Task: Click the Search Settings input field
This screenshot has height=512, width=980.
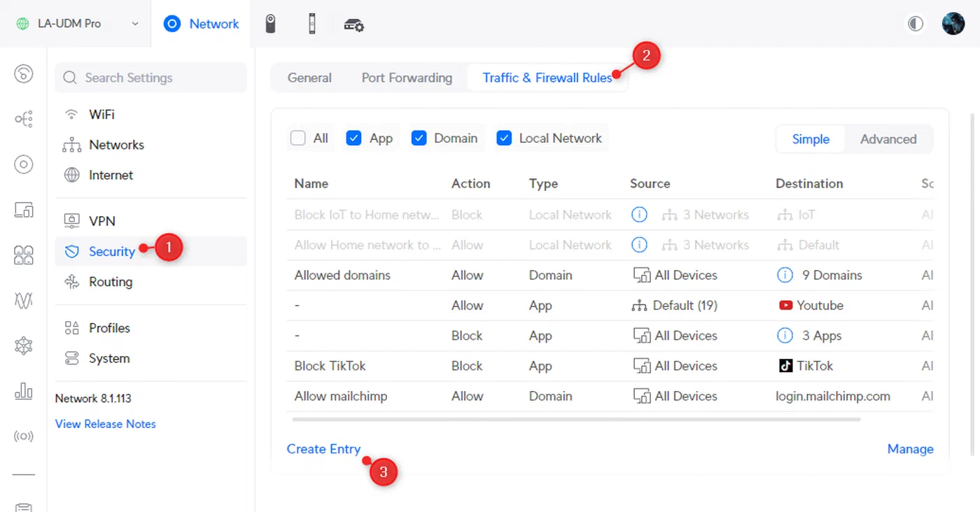Action: [151, 78]
